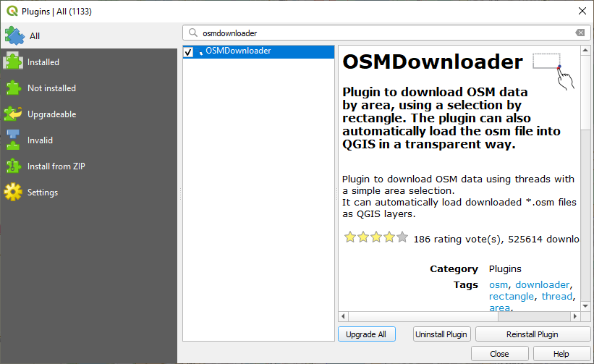The image size is (594, 364).
Task: Click the Install from ZIP icon
Action: (x=13, y=166)
